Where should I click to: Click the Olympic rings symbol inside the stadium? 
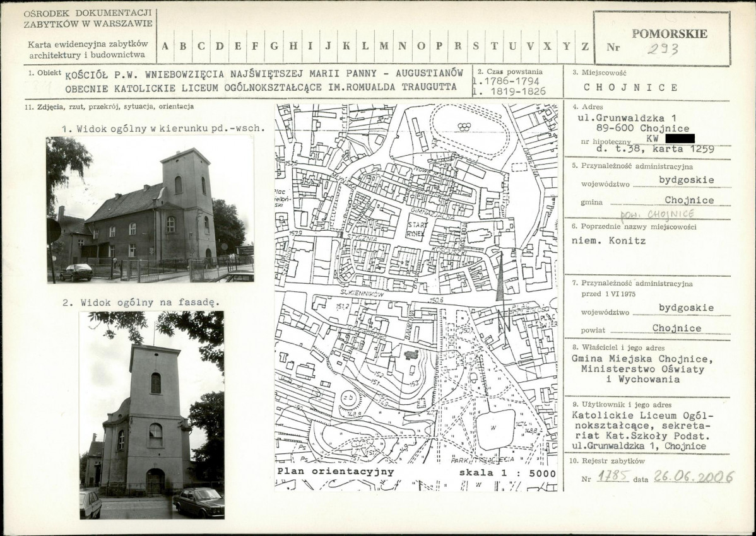pos(465,126)
